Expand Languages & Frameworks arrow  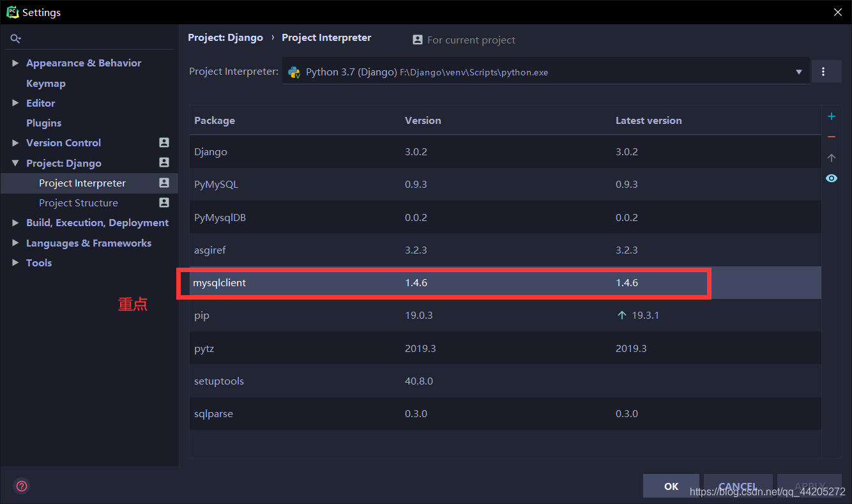15,243
